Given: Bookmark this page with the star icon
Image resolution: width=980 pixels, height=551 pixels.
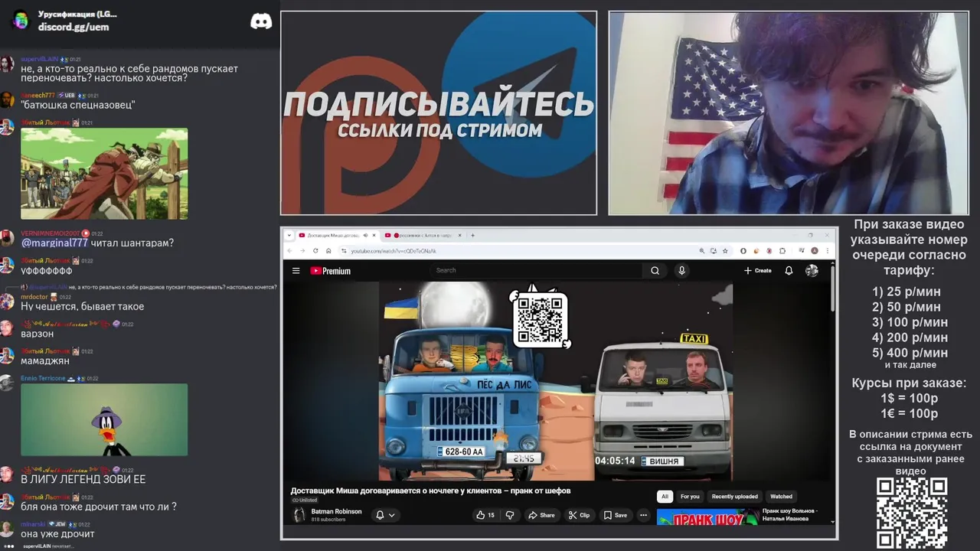Looking at the screenshot, I should [725, 250].
